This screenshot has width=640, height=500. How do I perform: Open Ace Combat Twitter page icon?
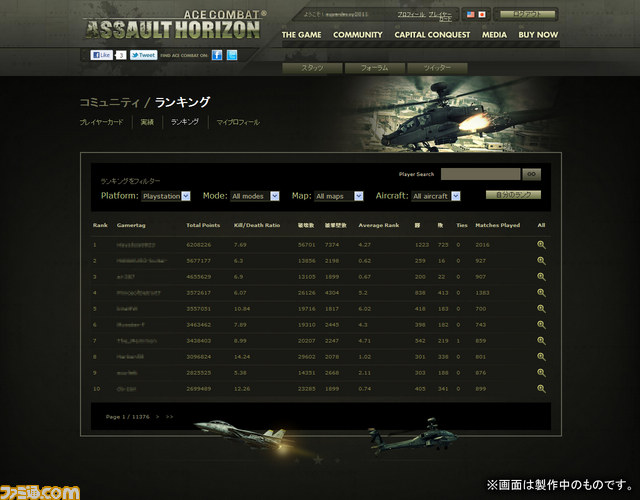coord(232,55)
